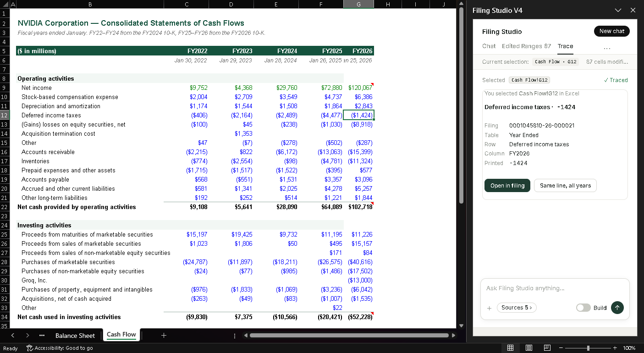The image size is (644, 353).
Task: Click the sheet tab bar options dots
Action: (235, 336)
